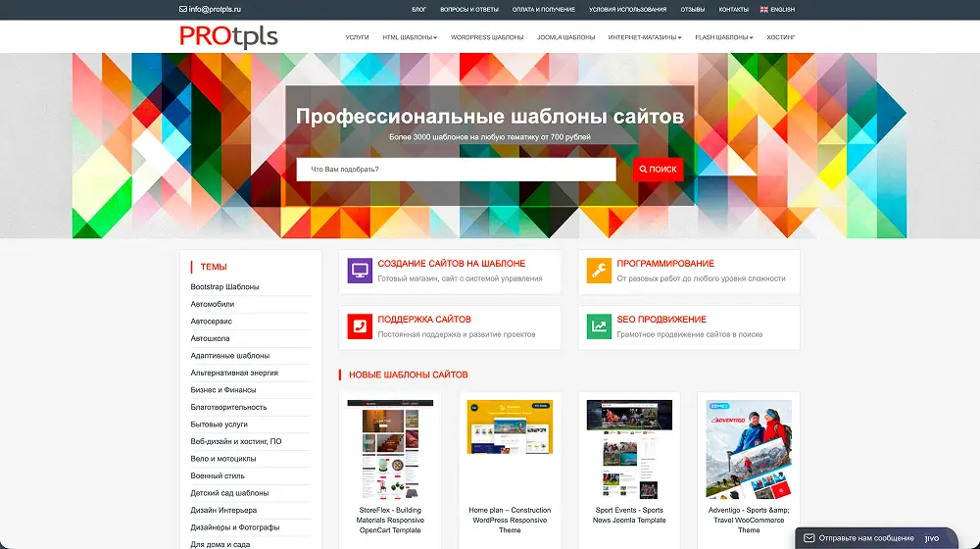This screenshot has height=549, width=980.
Task: Open the StoreFlex template thumbnail
Action: tap(390, 448)
